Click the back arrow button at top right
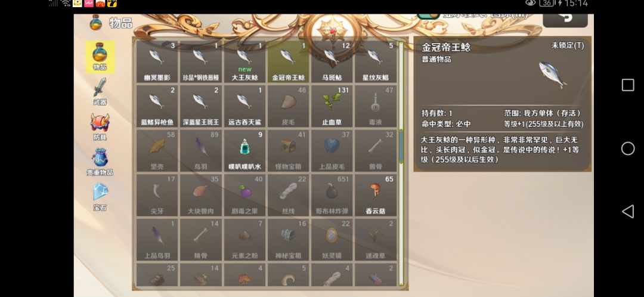Image resolution: width=644 pixels, height=297 pixels. click(565, 19)
